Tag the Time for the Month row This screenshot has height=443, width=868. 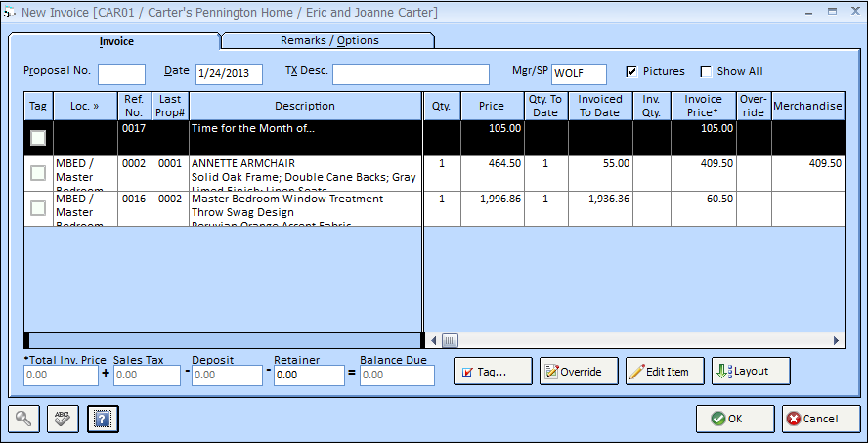[38, 138]
